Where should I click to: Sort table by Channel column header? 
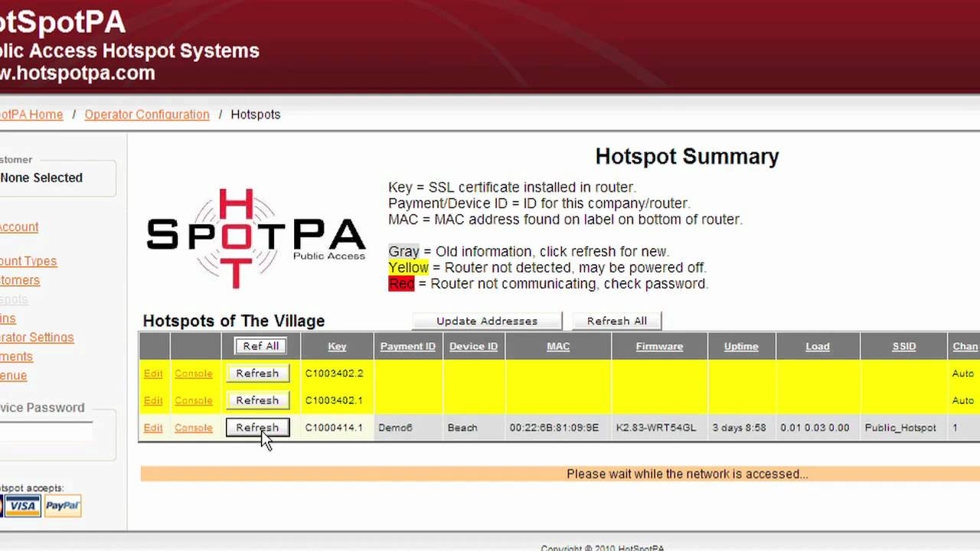(965, 346)
